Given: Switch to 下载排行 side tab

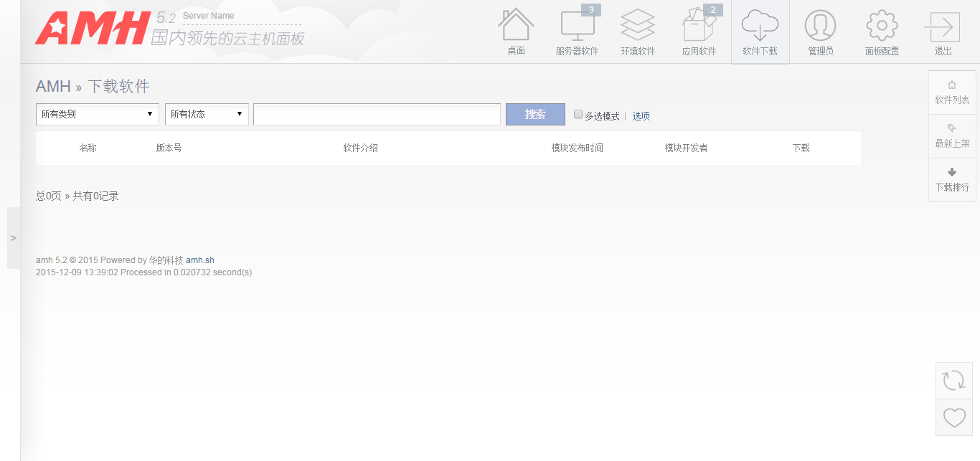Looking at the screenshot, I should 952,180.
